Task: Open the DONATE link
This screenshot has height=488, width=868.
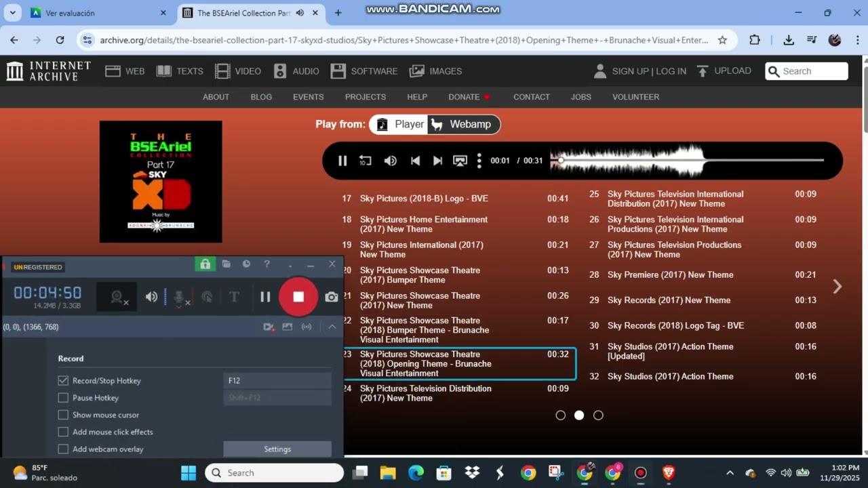Action: pyautogui.click(x=469, y=97)
